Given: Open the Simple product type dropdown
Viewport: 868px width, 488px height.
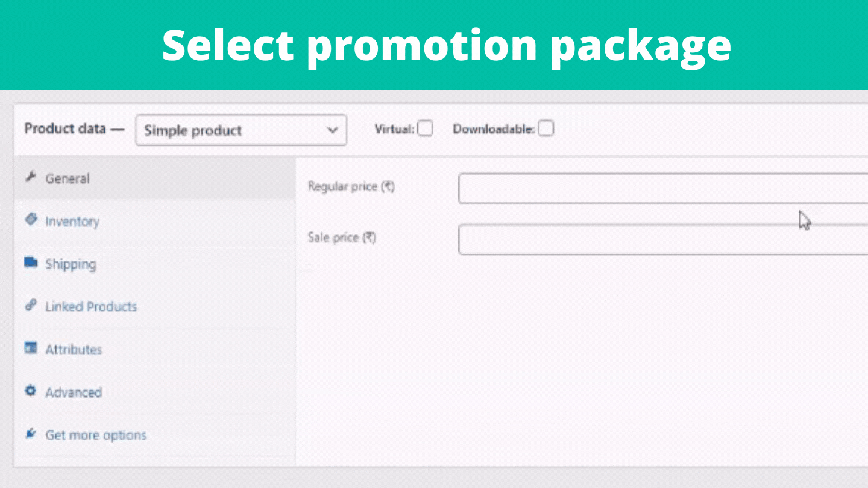Looking at the screenshot, I should click(235, 130).
